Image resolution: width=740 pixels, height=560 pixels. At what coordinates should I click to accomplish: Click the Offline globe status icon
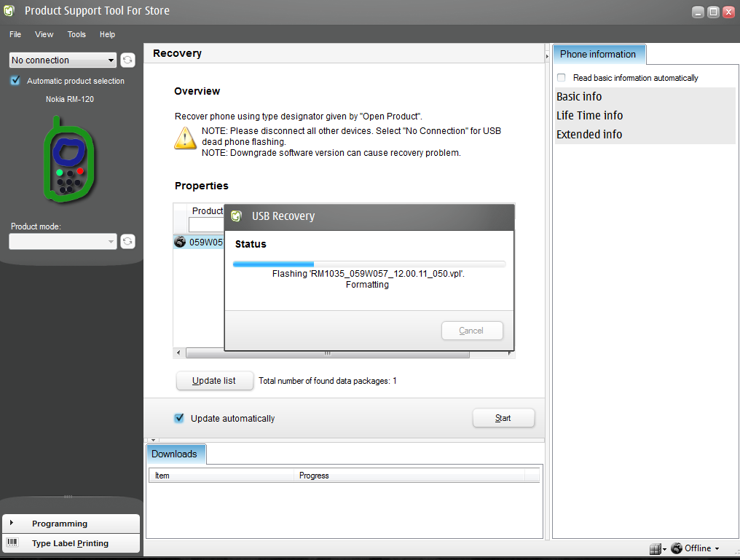pos(677,548)
